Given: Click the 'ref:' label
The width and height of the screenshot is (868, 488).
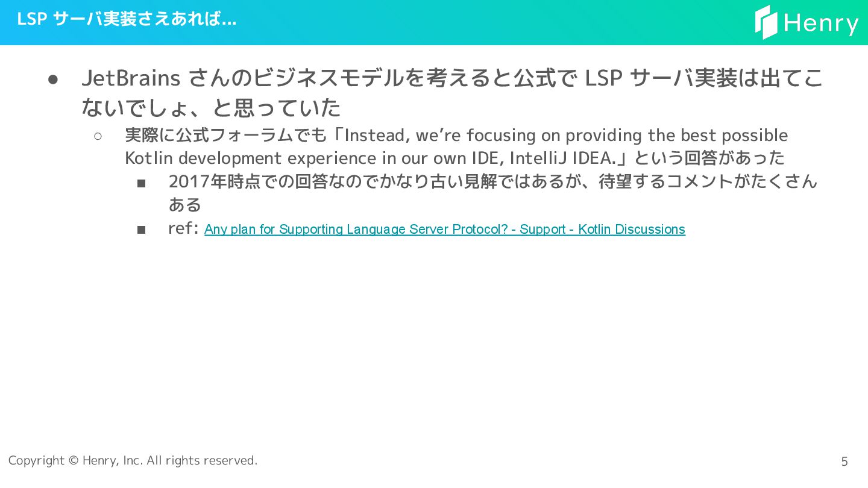Looking at the screenshot, I should point(183,229).
